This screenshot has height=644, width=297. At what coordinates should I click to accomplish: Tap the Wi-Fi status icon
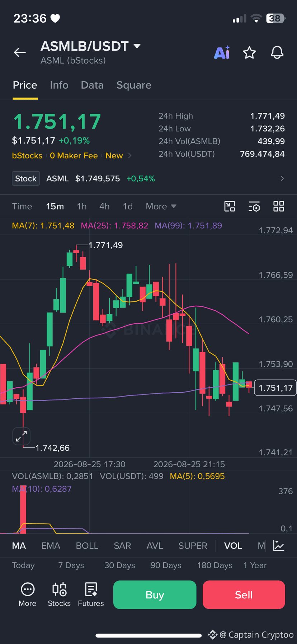tap(256, 18)
